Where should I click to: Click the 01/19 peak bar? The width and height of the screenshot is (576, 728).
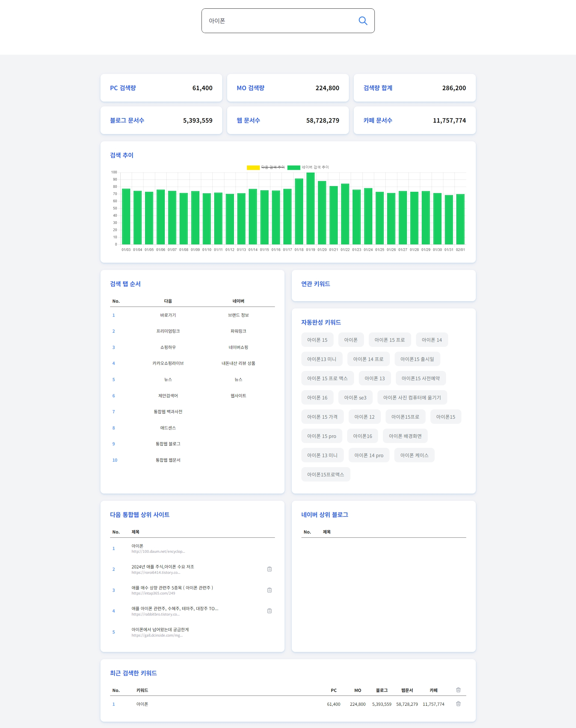tap(310, 208)
